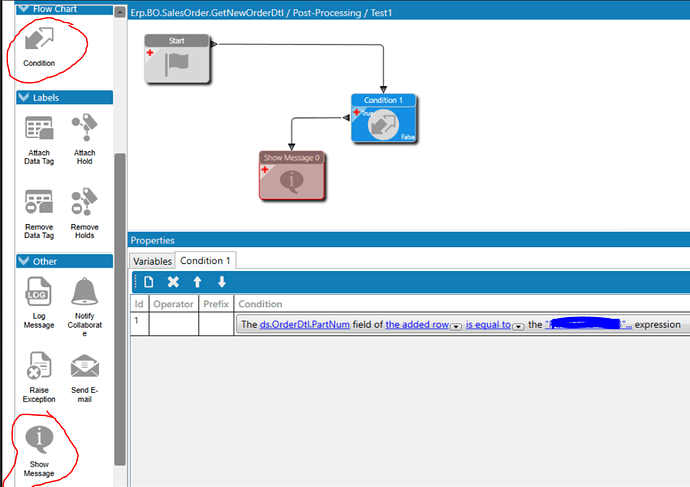The width and height of the screenshot is (690, 487).
Task: Click the 'the added row' link
Action: 417,325
